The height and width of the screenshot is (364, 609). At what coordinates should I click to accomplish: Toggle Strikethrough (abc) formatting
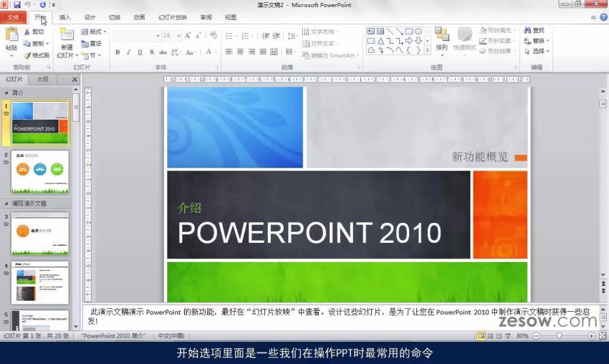point(163,52)
